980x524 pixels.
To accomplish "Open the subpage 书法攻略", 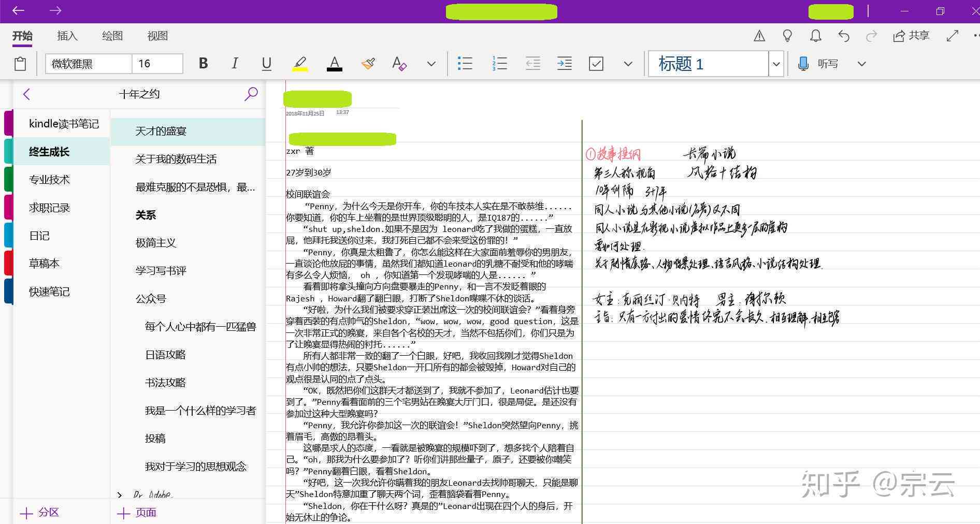I will [188, 383].
